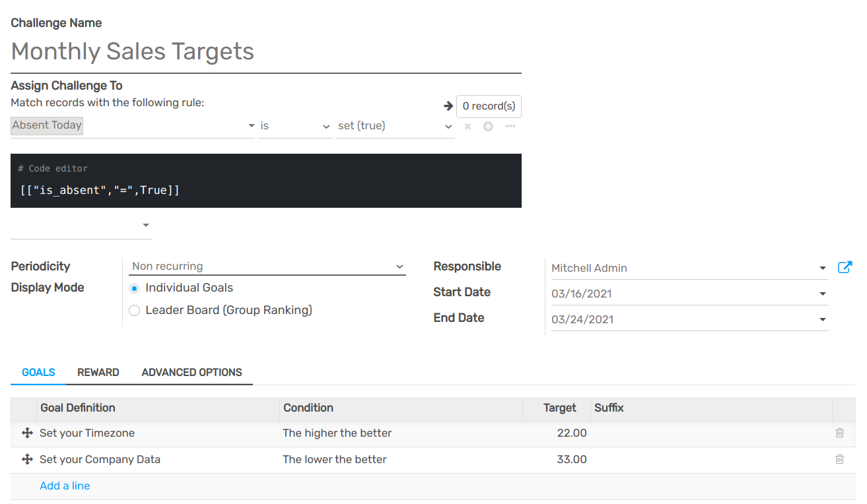Add a branch to the domain rule

coord(510,126)
